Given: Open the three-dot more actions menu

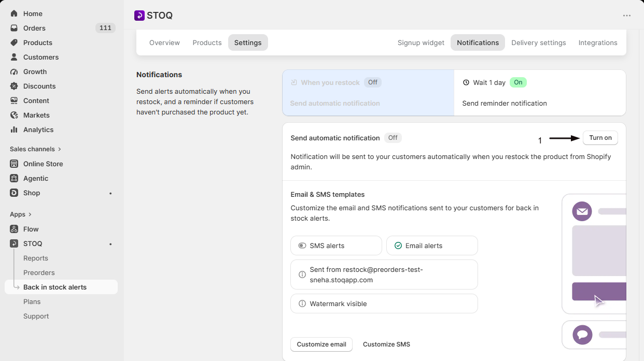Looking at the screenshot, I should pos(627,16).
